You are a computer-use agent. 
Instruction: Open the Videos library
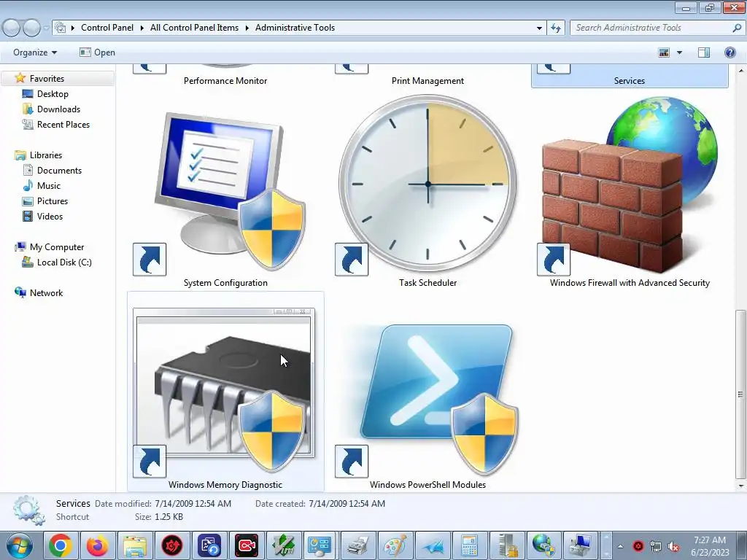point(50,216)
